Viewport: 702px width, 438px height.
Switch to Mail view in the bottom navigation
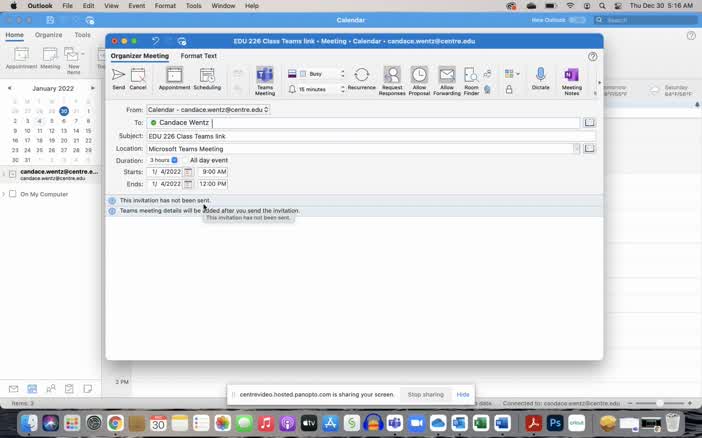(x=13, y=389)
